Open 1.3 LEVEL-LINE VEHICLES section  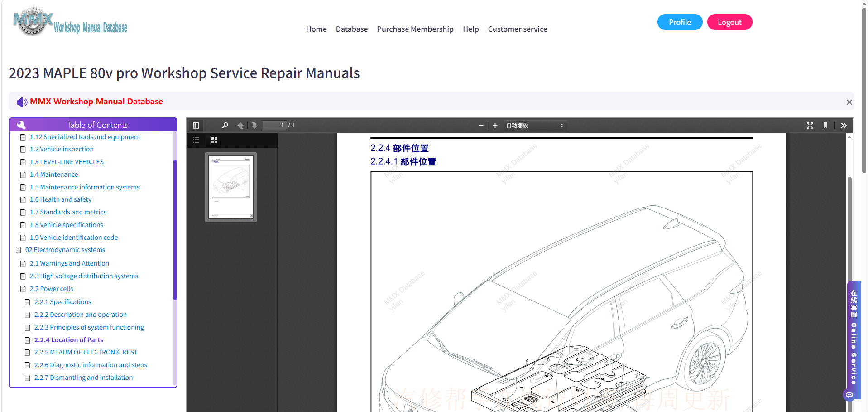(x=67, y=162)
